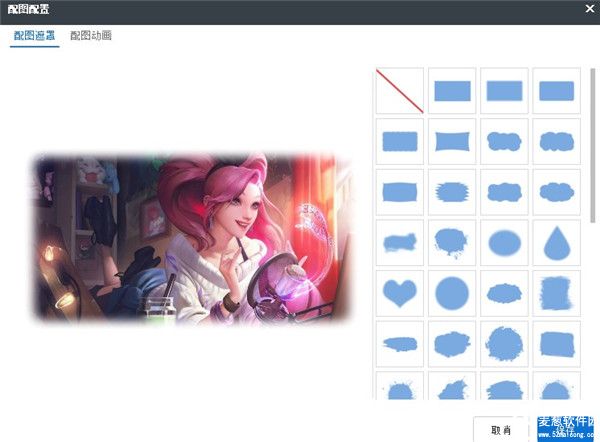Pick the rounded-corner rectangle mask in first row
This screenshot has width=600, height=442.
pos(556,91)
